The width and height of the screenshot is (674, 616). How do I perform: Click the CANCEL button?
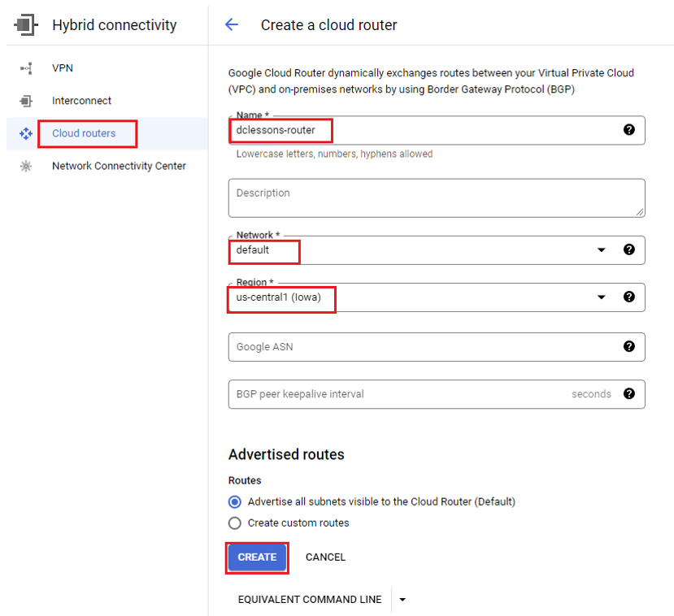tap(325, 557)
